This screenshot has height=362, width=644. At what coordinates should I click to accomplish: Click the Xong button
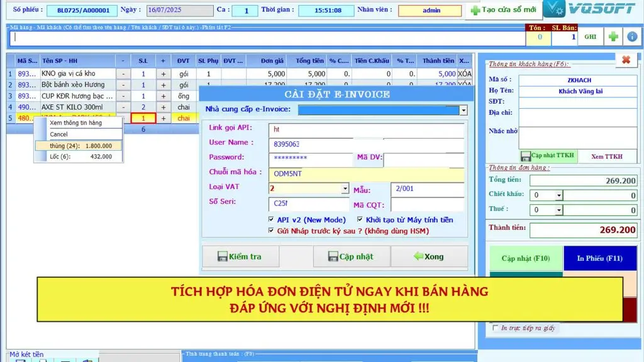click(x=429, y=256)
